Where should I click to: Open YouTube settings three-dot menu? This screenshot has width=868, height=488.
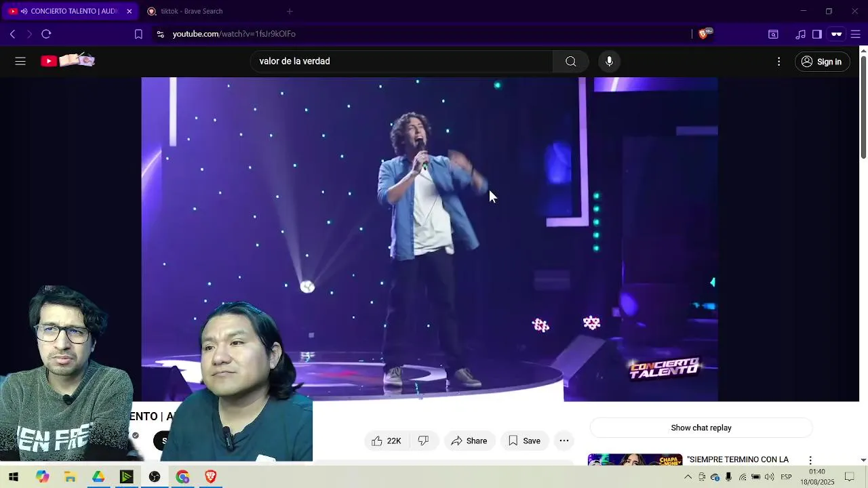(x=778, y=62)
